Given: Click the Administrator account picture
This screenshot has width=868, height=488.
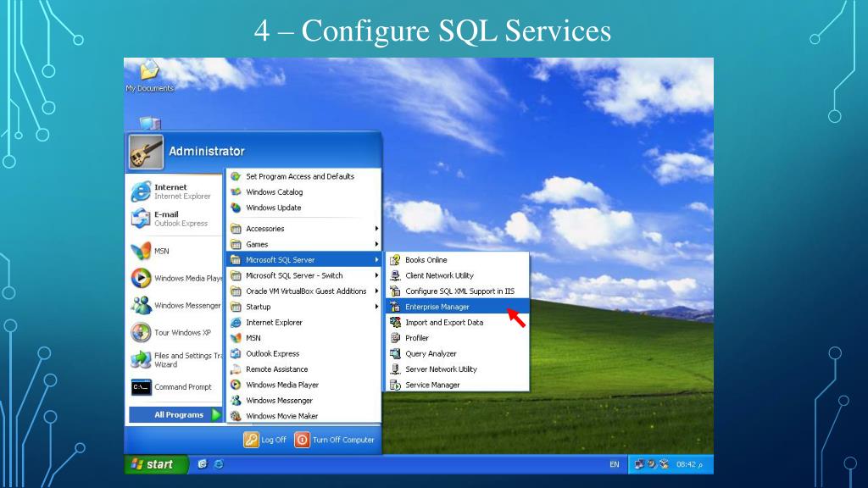Looking at the screenshot, I should tap(146, 152).
